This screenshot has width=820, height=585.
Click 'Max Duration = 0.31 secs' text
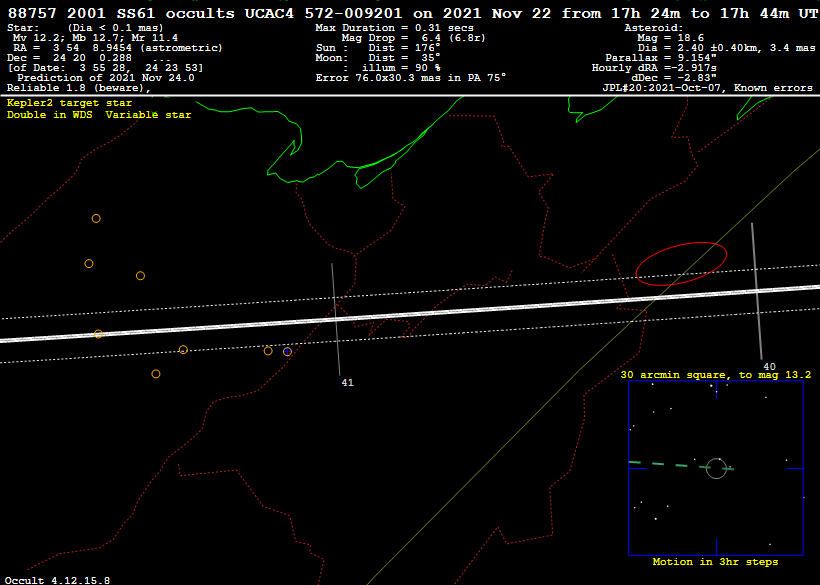click(394, 28)
